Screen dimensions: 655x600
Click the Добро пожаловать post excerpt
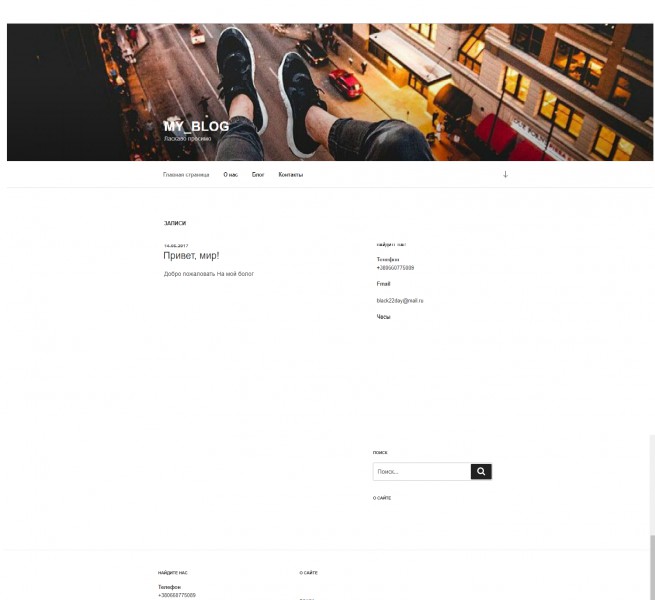coord(209,274)
